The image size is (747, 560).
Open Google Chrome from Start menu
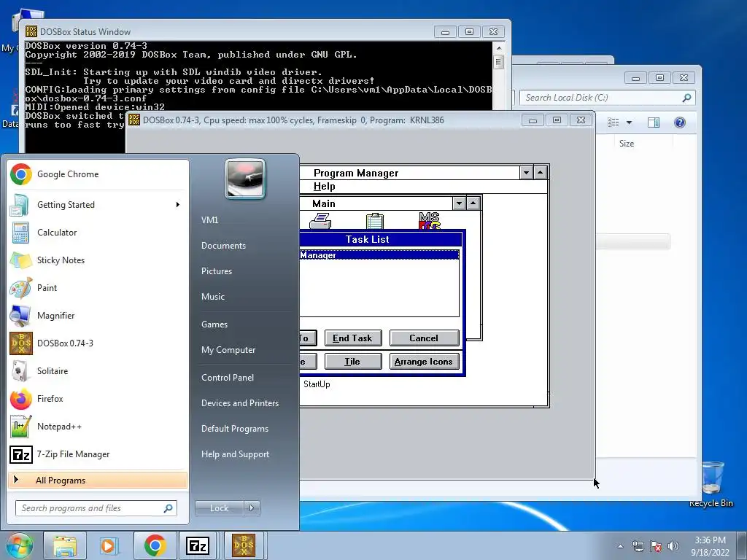[x=98, y=174]
